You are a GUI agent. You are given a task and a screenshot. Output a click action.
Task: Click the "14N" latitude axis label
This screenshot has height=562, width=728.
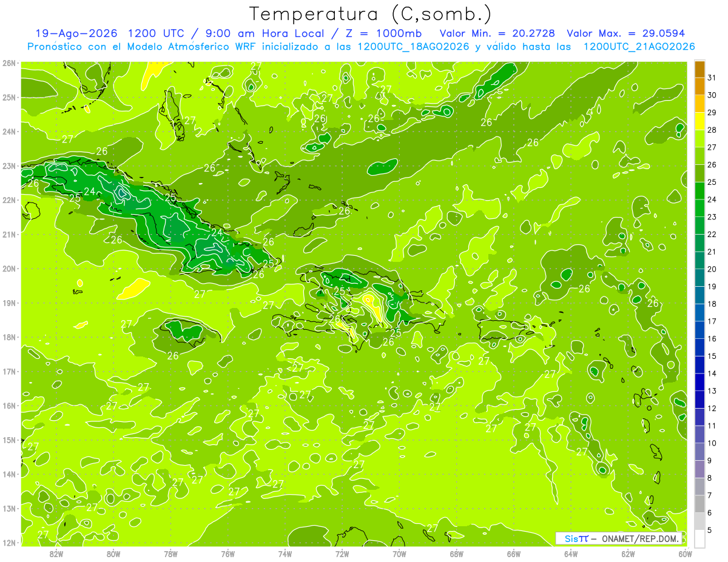9,474
